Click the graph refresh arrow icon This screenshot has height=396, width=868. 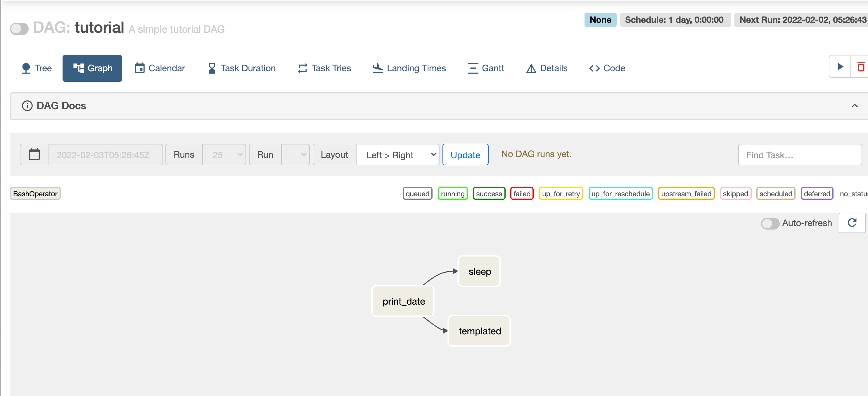[852, 223]
